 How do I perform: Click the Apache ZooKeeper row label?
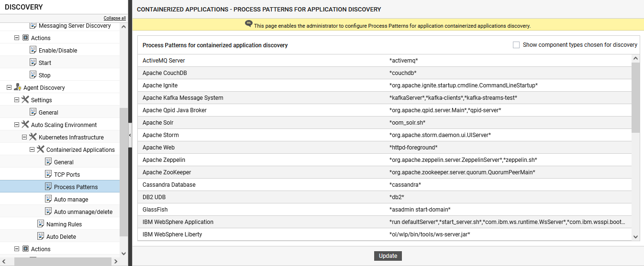pyautogui.click(x=167, y=172)
